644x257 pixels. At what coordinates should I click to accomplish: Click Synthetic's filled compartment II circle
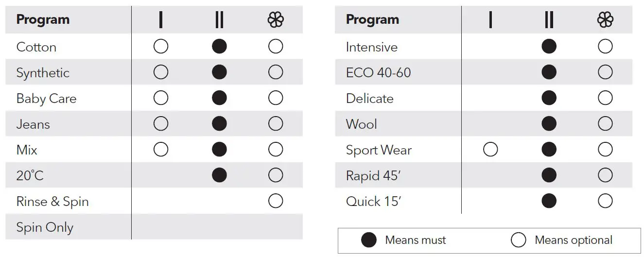click(219, 72)
